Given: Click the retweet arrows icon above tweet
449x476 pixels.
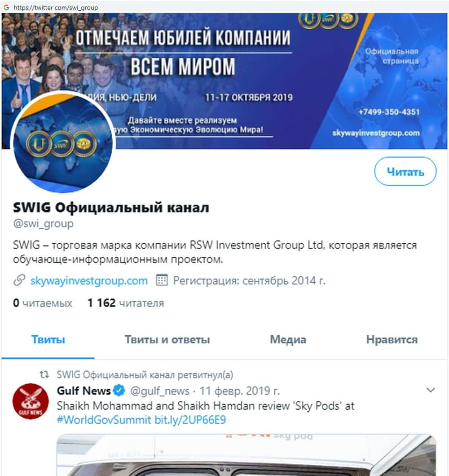Looking at the screenshot, I should point(44,374).
